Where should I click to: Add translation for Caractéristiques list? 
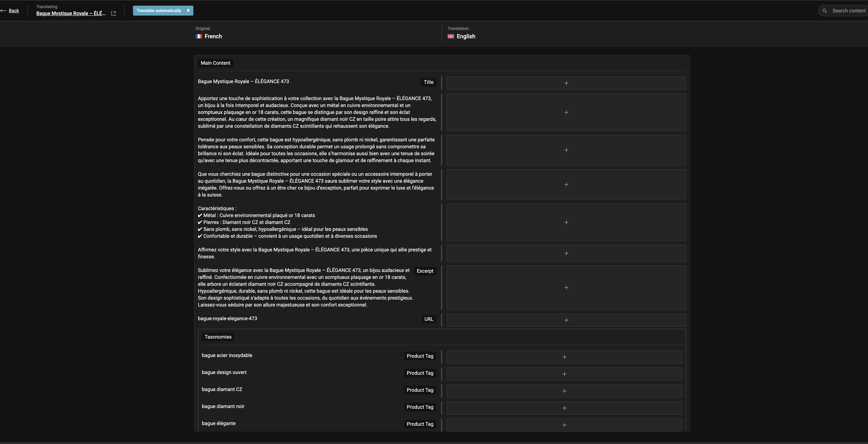click(566, 222)
